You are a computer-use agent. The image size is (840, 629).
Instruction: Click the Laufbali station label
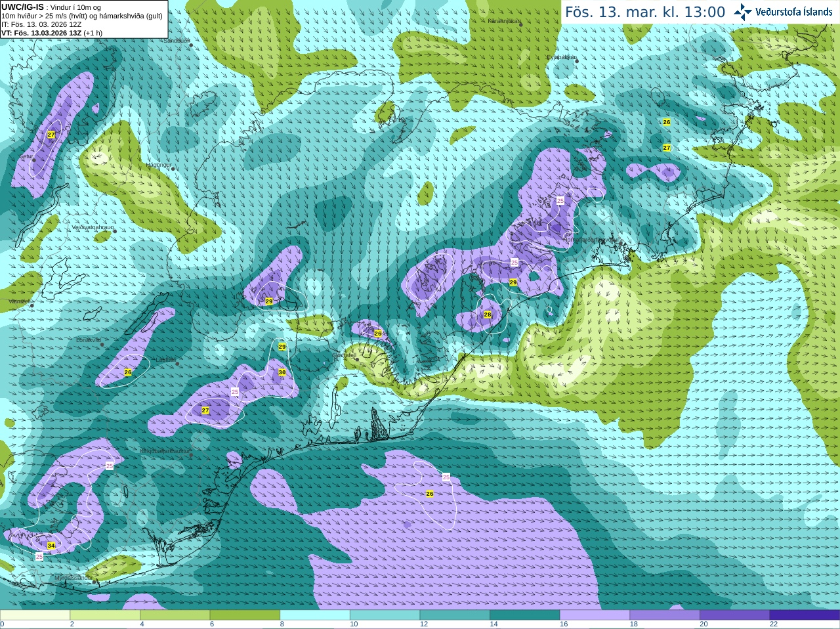(165, 360)
